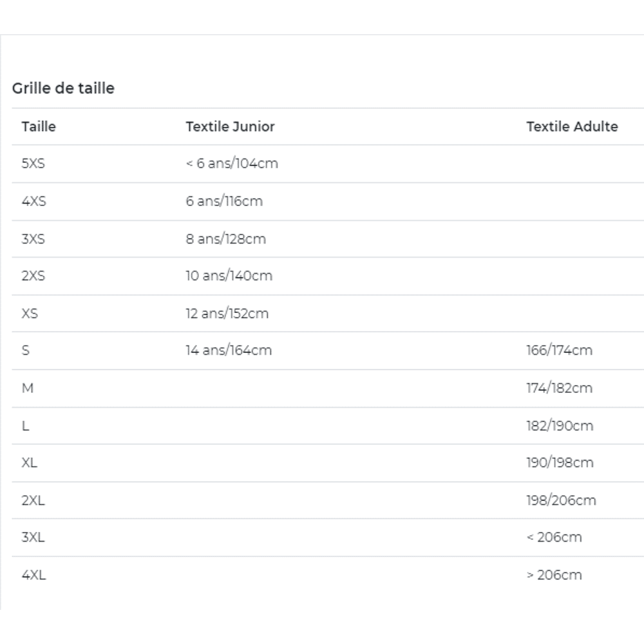644x644 pixels.
Task: Click the '182/190cm' adult cell for L
Action: pyautogui.click(x=560, y=426)
